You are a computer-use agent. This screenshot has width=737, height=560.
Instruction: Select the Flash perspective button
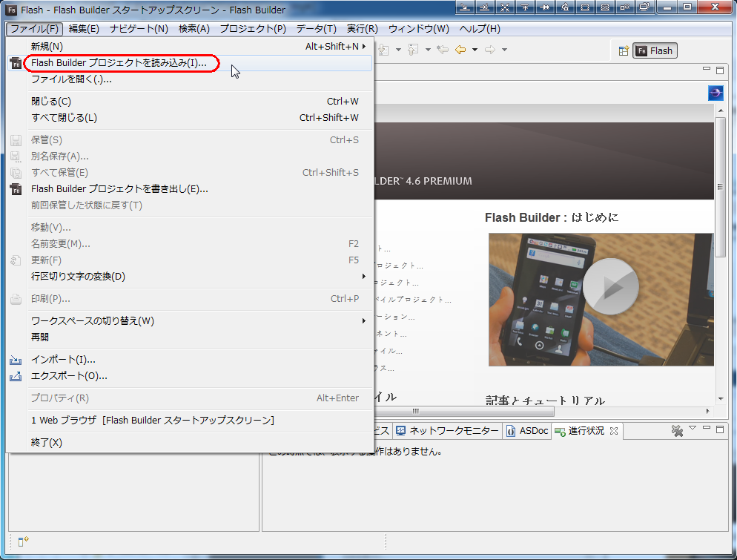(655, 50)
